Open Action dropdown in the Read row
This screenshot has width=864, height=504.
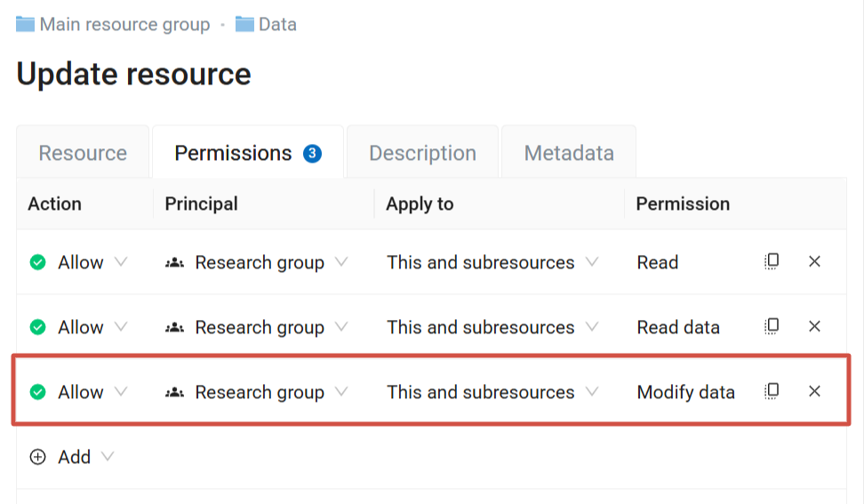tap(121, 261)
